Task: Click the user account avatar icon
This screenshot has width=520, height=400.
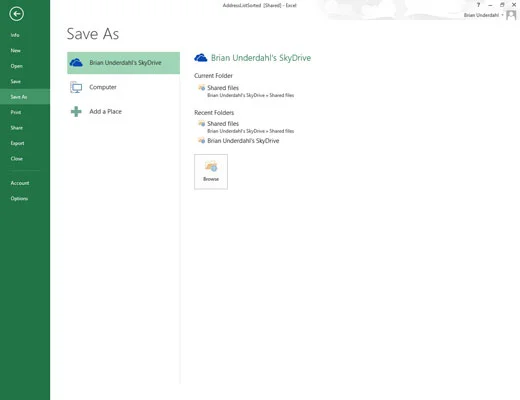Action: point(511,15)
